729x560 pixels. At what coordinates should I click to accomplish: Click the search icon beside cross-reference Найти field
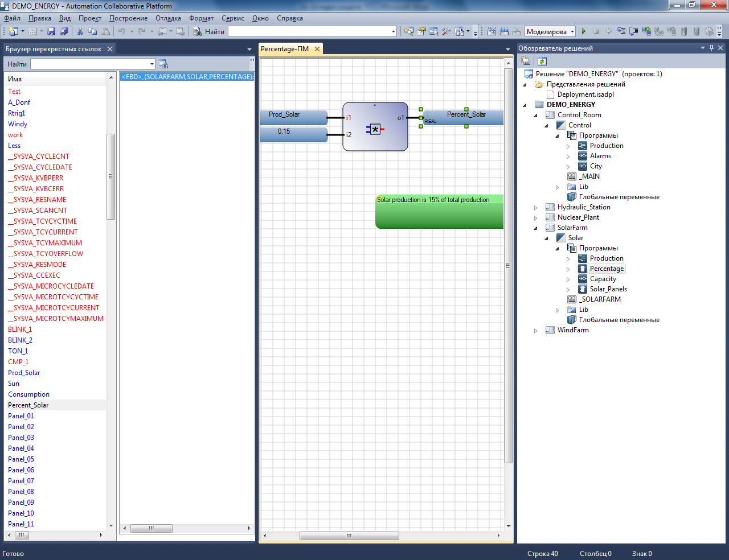tap(163, 64)
